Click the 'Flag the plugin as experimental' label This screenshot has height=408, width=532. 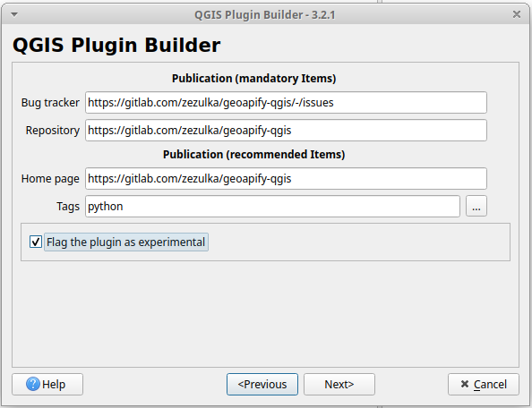tap(126, 242)
